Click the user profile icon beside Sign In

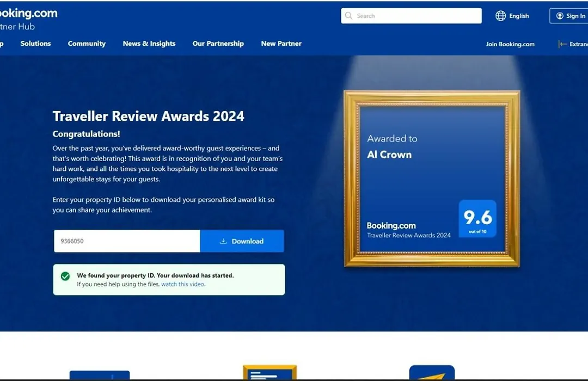[560, 16]
